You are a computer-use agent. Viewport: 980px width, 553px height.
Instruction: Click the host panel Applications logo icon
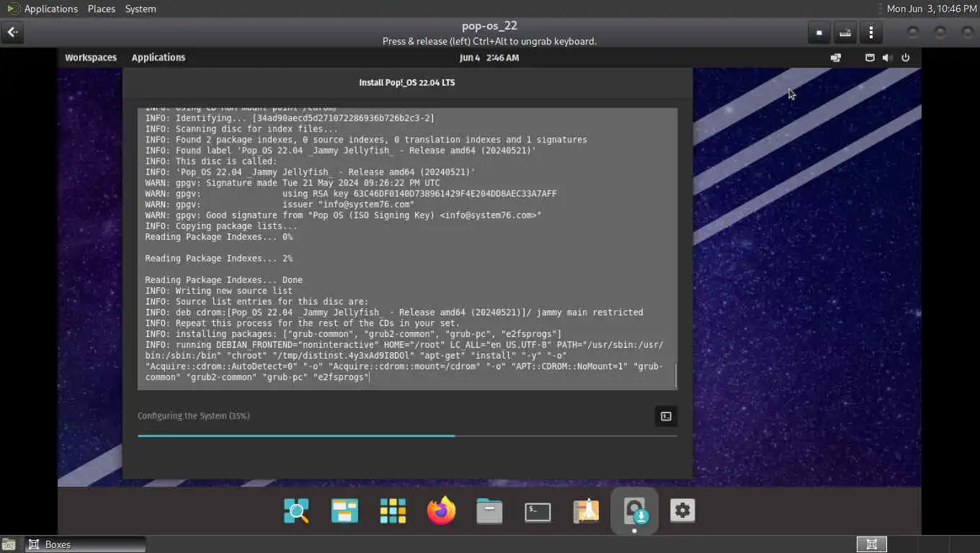pyautogui.click(x=13, y=9)
